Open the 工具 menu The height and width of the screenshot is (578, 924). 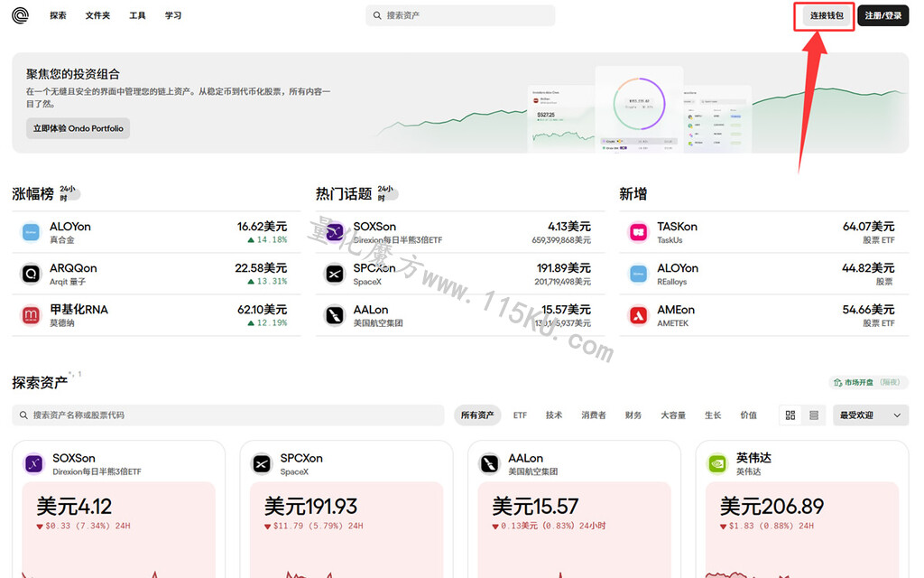(x=137, y=15)
